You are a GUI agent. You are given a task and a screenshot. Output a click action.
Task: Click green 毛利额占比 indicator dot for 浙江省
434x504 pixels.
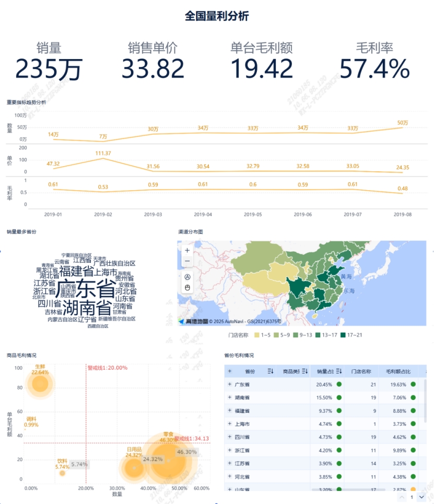tap(413, 450)
